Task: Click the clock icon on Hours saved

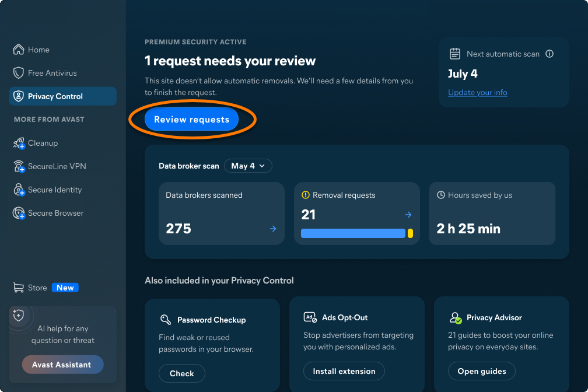Action: [441, 195]
